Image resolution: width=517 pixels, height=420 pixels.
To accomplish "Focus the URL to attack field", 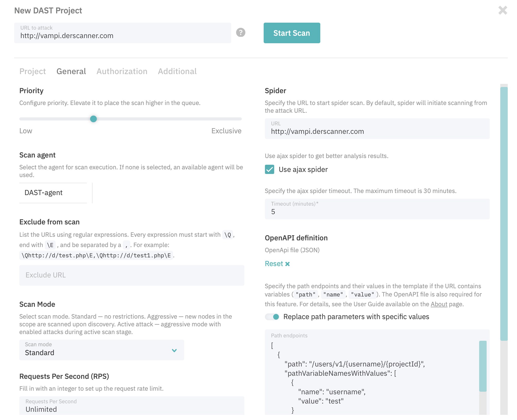I will [123, 33].
